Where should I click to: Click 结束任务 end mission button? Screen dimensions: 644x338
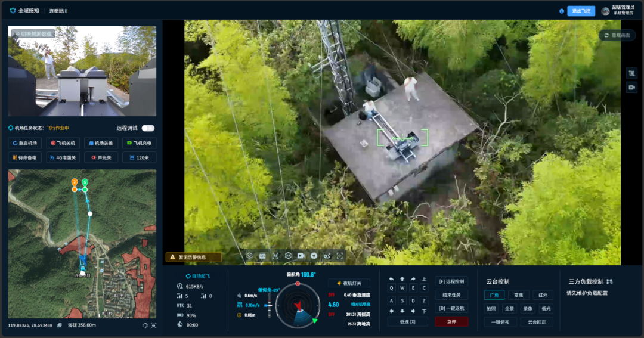451,295
